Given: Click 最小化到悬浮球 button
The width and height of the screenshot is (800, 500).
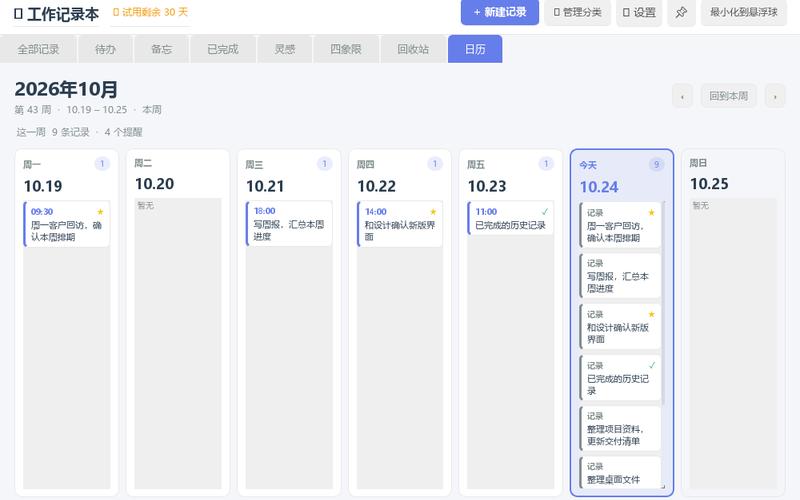Looking at the screenshot, I should (x=744, y=12).
